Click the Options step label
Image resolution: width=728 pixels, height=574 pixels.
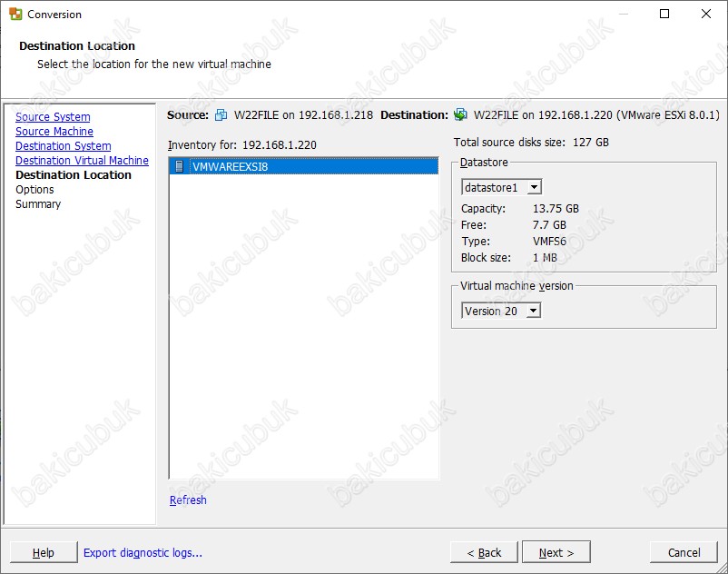point(34,190)
